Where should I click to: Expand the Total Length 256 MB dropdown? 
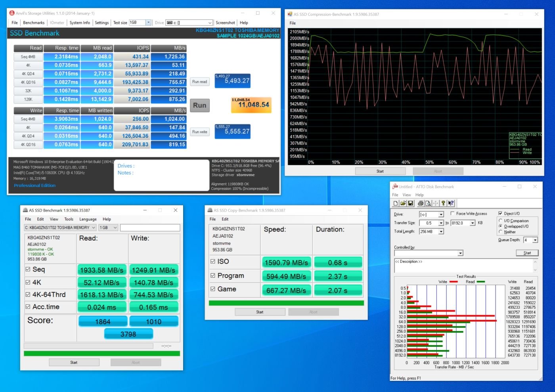[441, 231]
